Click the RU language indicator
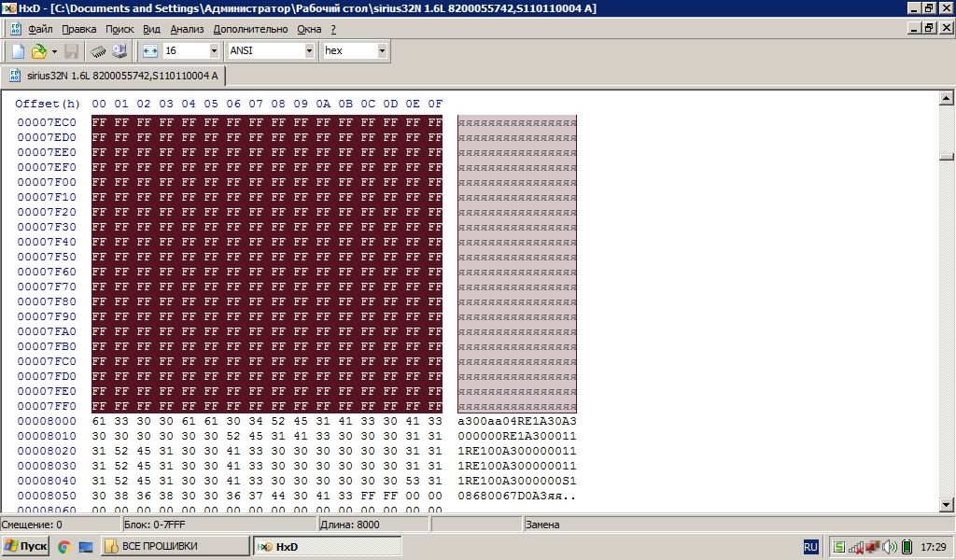 810,547
